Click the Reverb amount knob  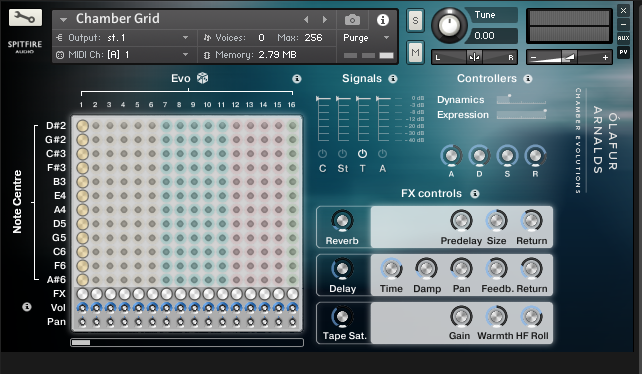(342, 221)
